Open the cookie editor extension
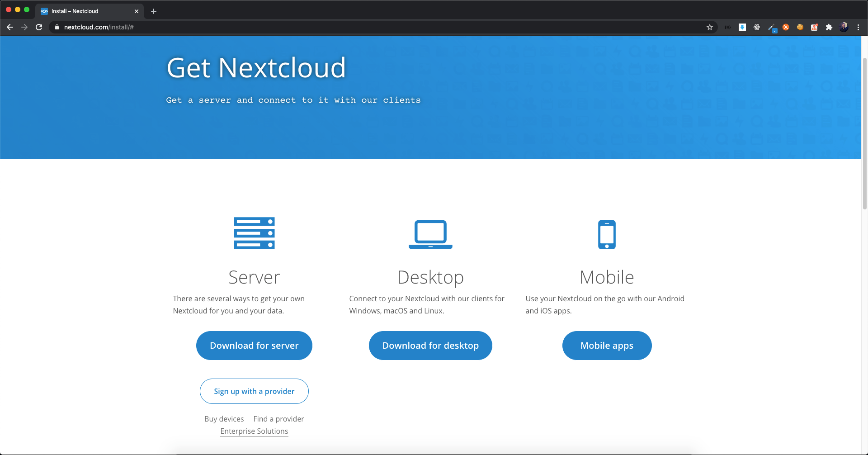This screenshot has height=455, width=868. [x=800, y=27]
